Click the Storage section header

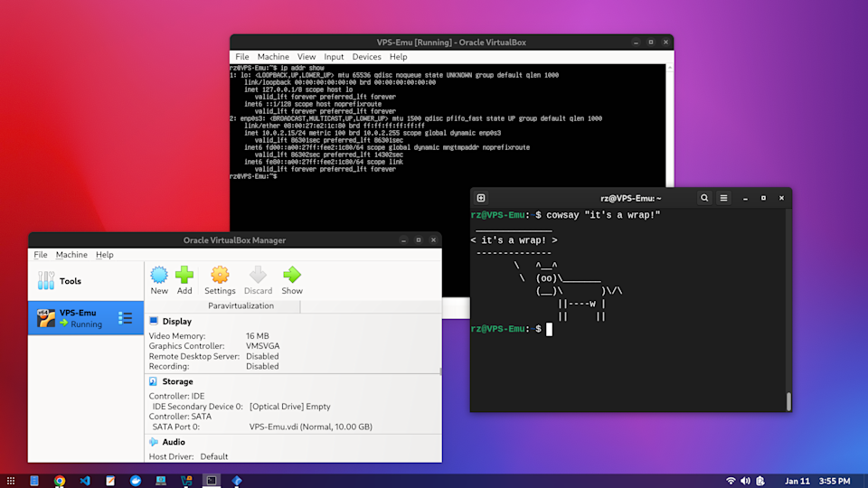(x=177, y=381)
